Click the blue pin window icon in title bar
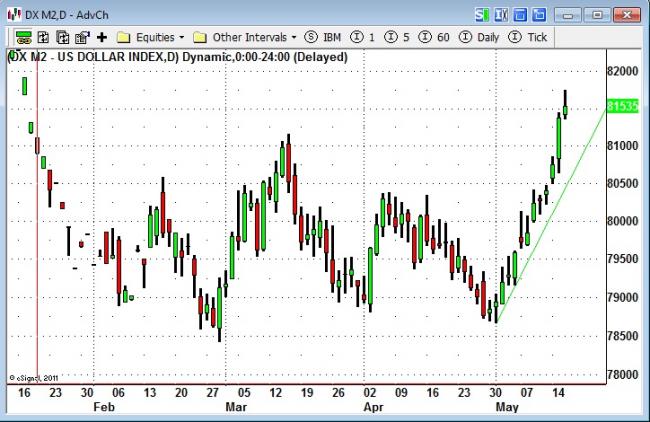Screen dimensions: 650x422 539,15
